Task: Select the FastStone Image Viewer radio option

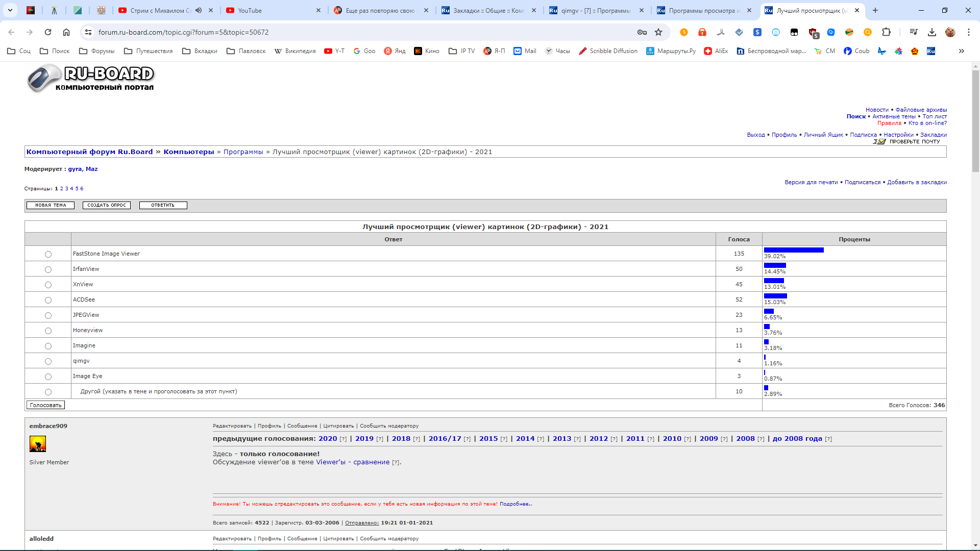Action: tap(48, 254)
